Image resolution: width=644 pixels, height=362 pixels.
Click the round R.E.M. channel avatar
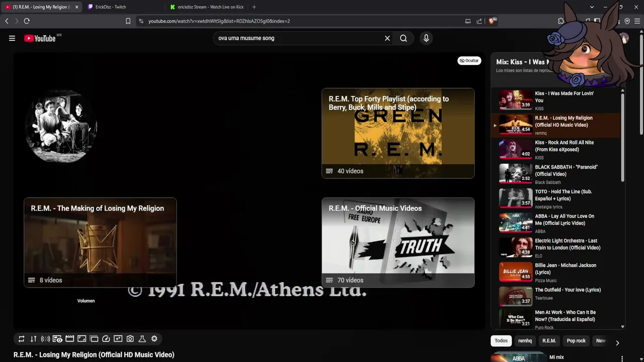[60, 126]
